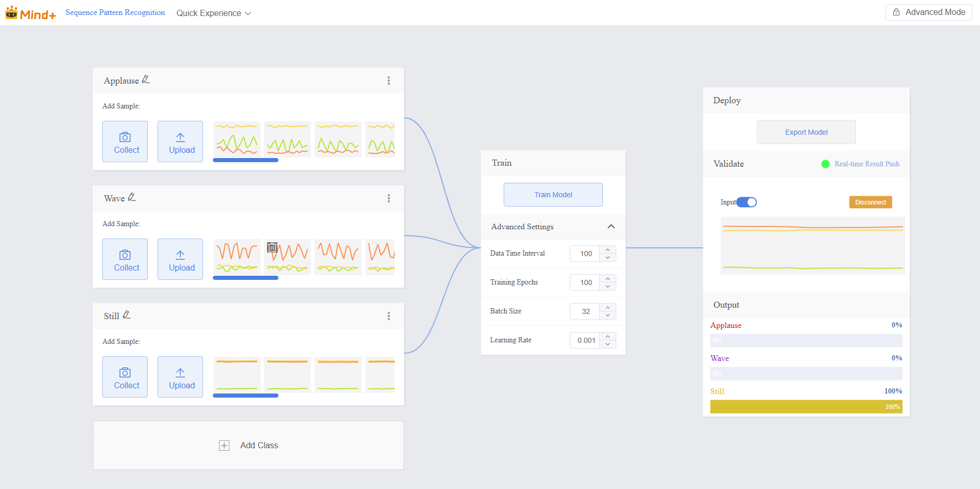
Task: Collapse the Advanced Settings section
Action: [x=611, y=227]
